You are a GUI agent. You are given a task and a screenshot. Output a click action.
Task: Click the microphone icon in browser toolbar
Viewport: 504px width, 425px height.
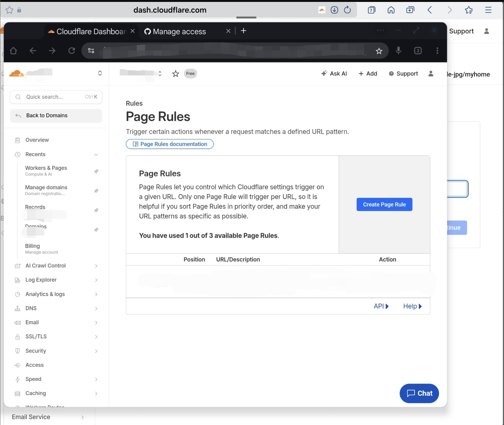point(398,50)
